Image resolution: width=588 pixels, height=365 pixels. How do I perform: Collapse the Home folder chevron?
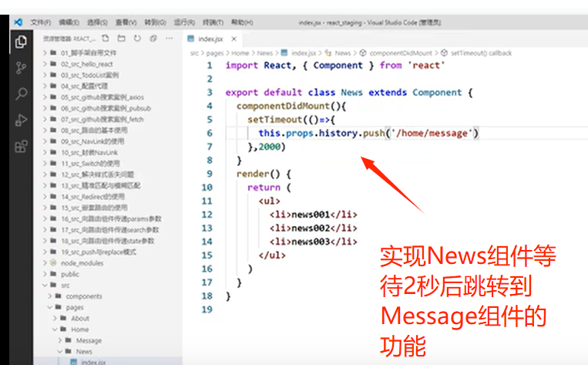[x=55, y=330]
